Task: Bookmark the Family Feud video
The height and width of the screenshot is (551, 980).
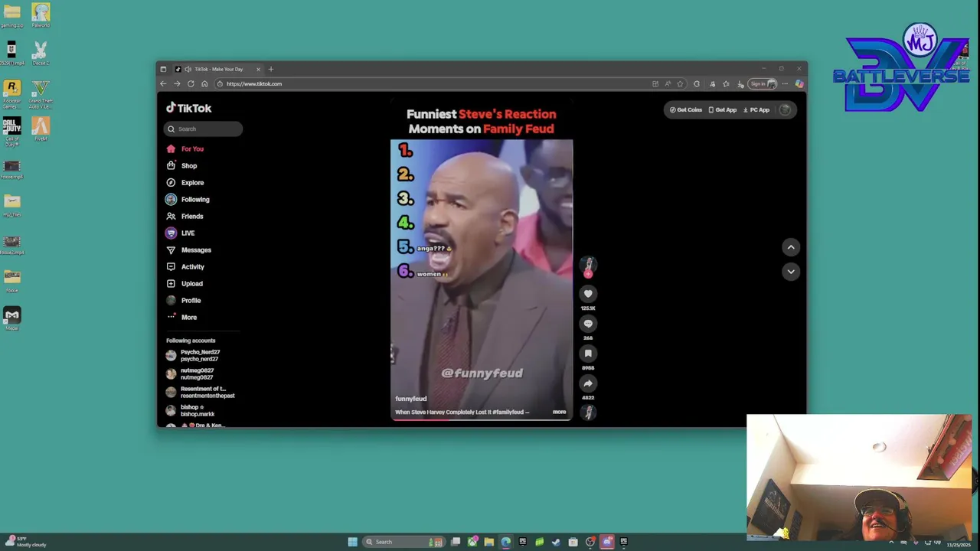Action: tap(588, 354)
